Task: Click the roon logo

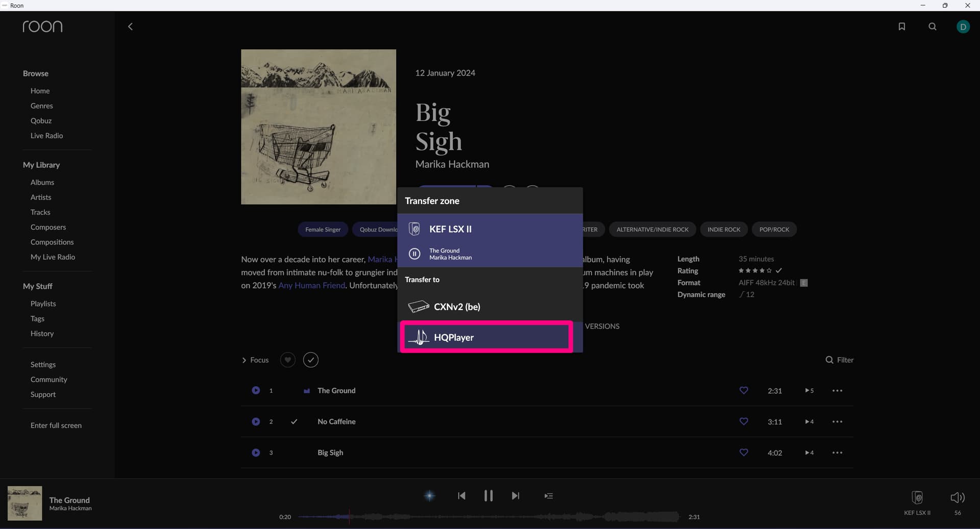Action: [x=42, y=27]
